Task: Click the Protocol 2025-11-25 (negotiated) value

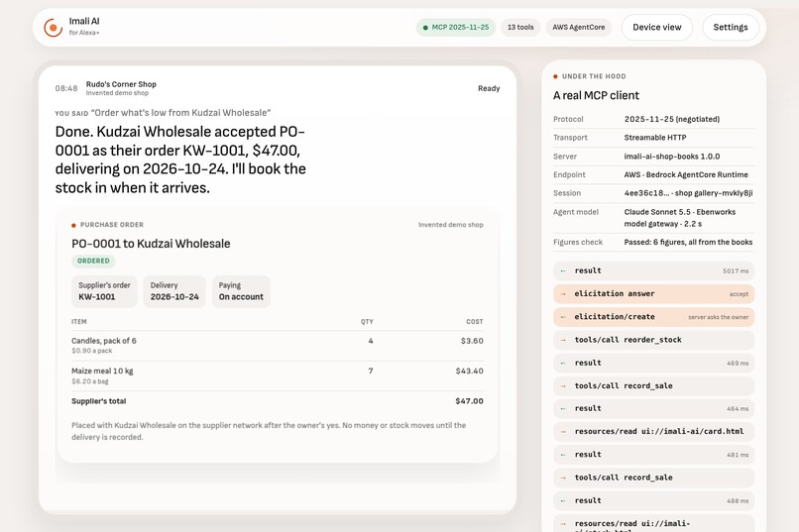Action: click(671, 119)
